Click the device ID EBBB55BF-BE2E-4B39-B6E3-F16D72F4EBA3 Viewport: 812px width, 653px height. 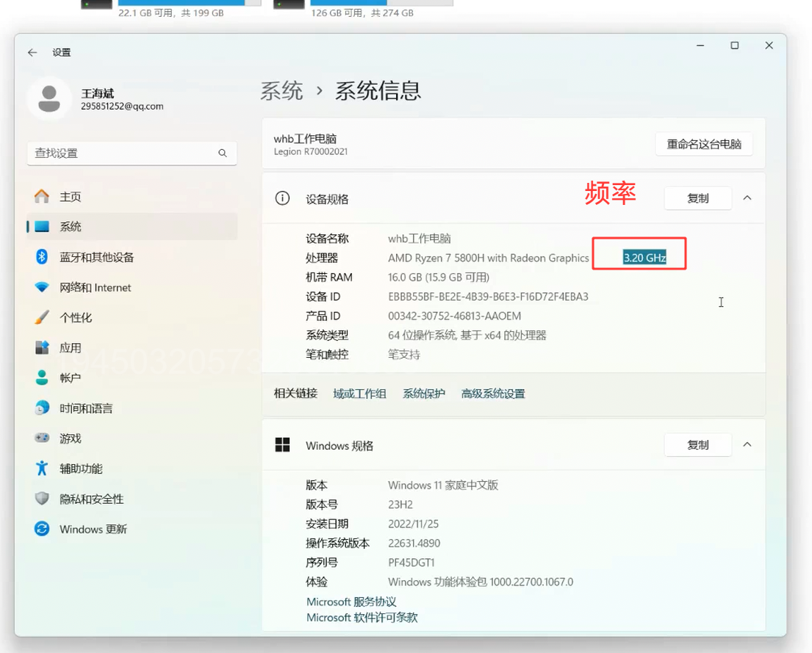point(488,297)
